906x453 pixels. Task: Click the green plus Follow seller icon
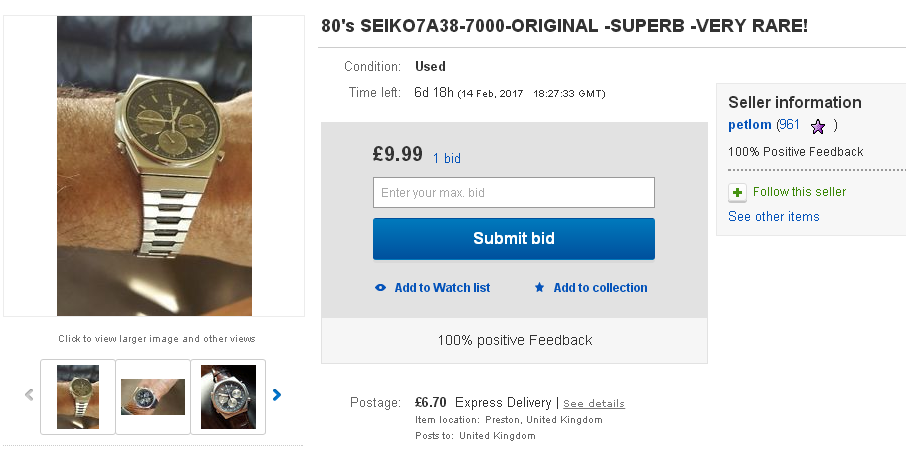click(x=737, y=192)
